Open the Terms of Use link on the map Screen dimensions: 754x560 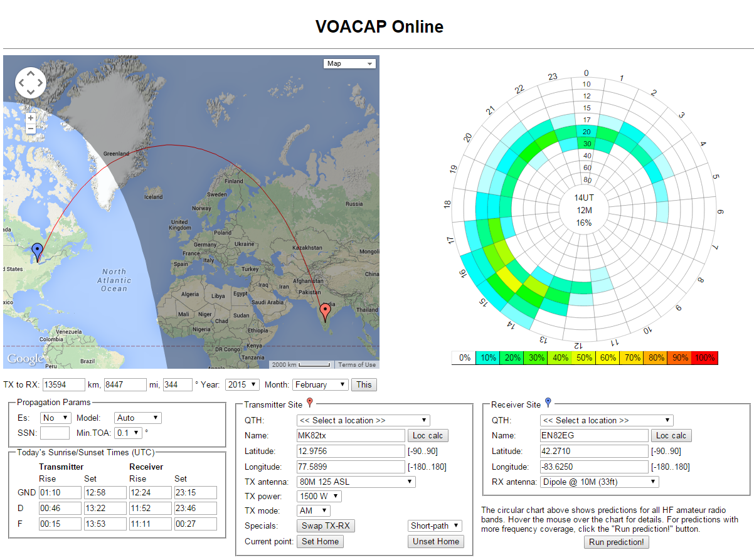tap(357, 365)
